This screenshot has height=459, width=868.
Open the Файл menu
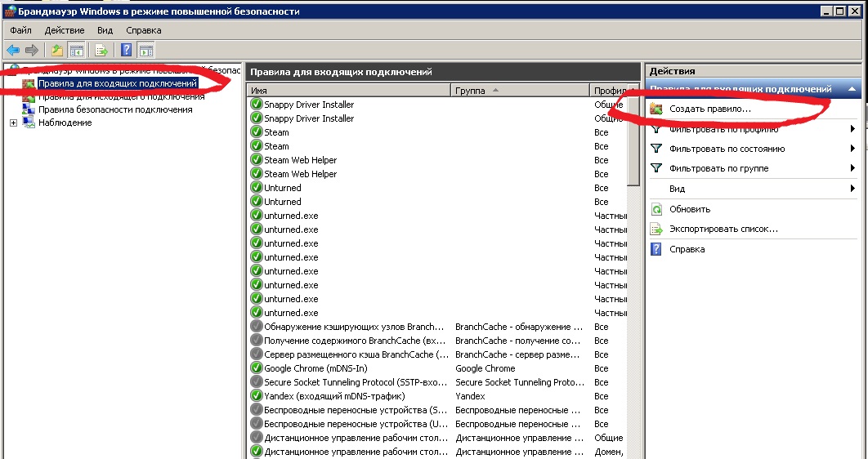21,30
